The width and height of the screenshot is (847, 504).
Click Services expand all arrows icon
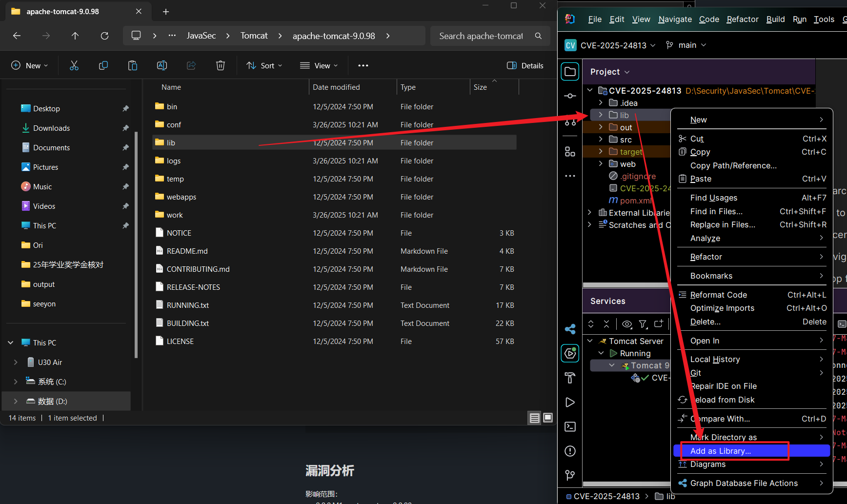point(591,324)
